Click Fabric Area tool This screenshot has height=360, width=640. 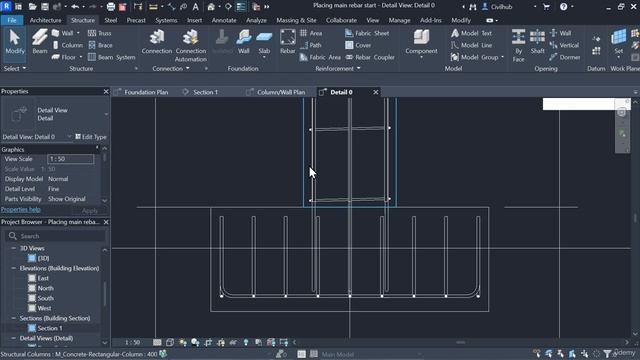coord(320,57)
